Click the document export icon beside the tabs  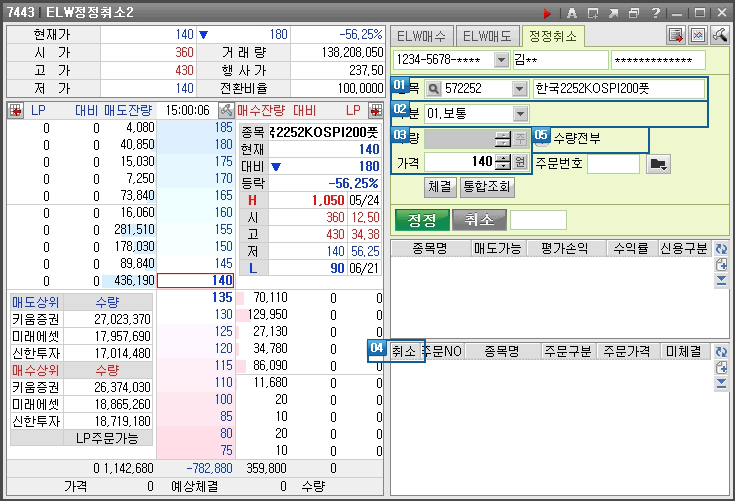(676, 36)
